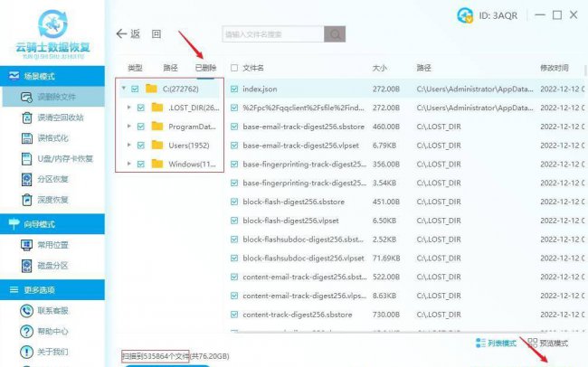Select the %2Fpc%2Fqqclient file row

[407, 108]
